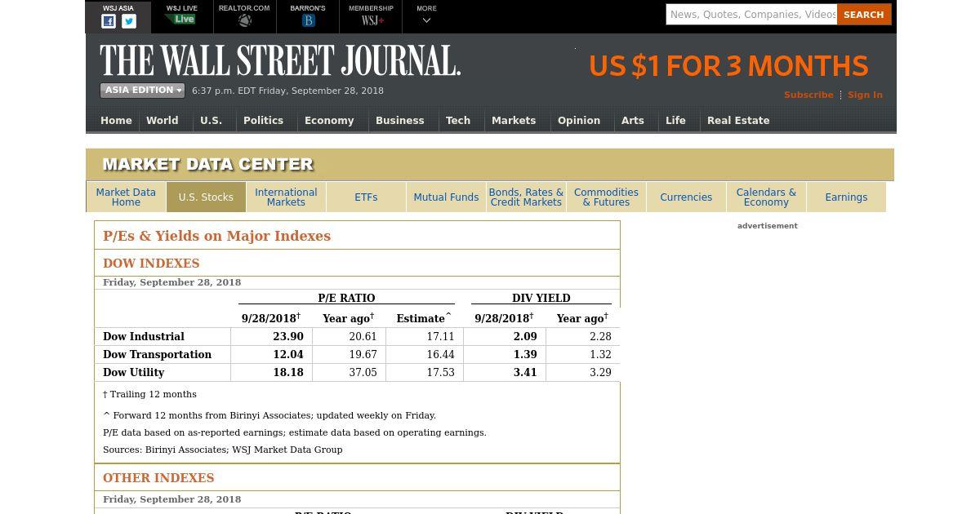Click the orange Search button
The image size is (980, 514).
[864, 15]
